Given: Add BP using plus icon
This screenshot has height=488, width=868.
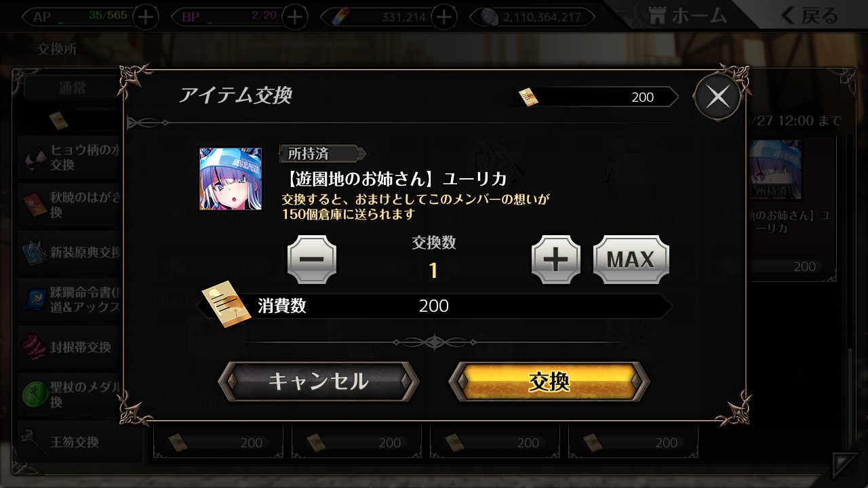Looking at the screenshot, I should 294,17.
